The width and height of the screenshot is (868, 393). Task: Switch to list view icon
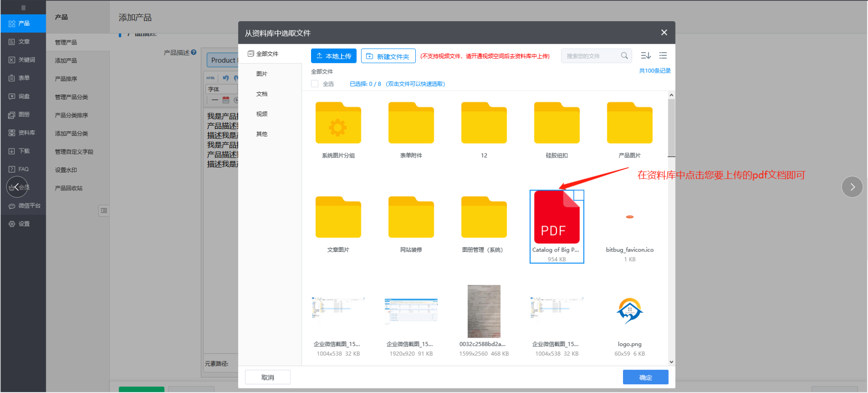[x=663, y=56]
